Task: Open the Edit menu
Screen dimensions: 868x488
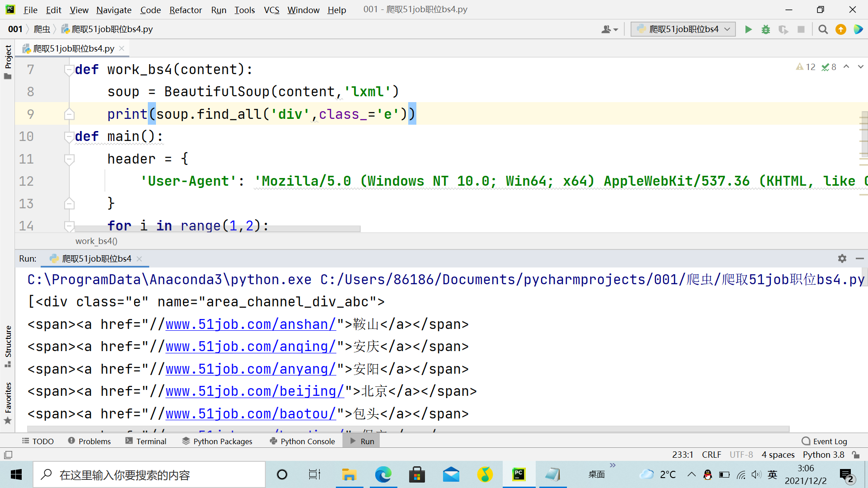Action: tap(53, 9)
